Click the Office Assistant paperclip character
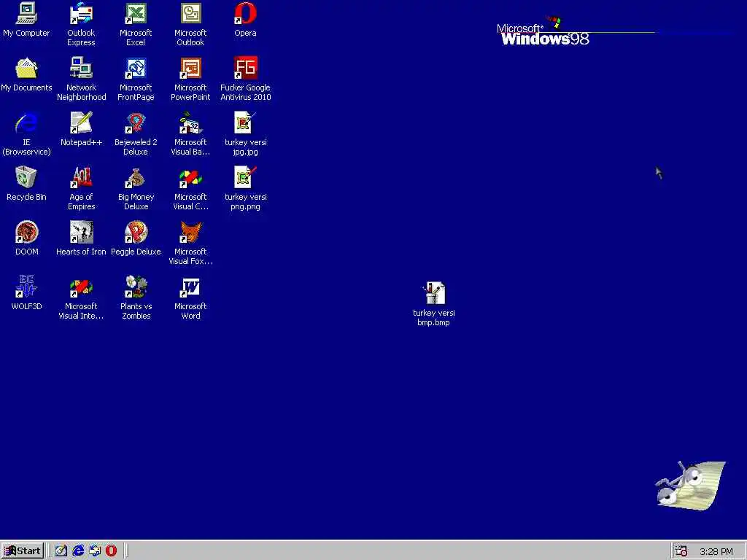This screenshot has height=560, width=747. [x=690, y=484]
